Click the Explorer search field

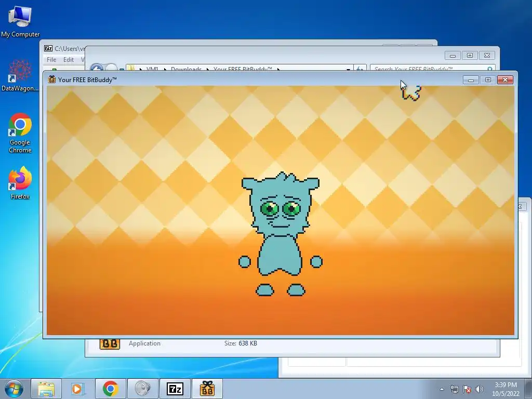(x=433, y=69)
